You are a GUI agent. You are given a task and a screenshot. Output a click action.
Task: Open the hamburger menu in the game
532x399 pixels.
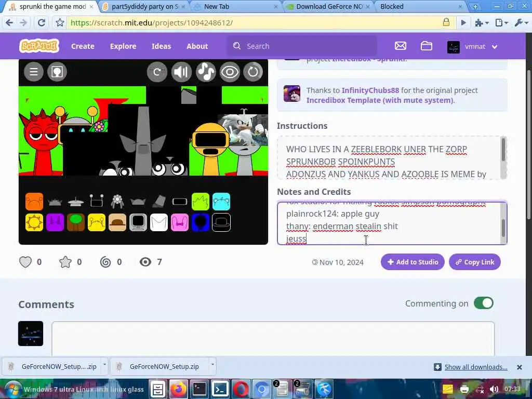[34, 72]
